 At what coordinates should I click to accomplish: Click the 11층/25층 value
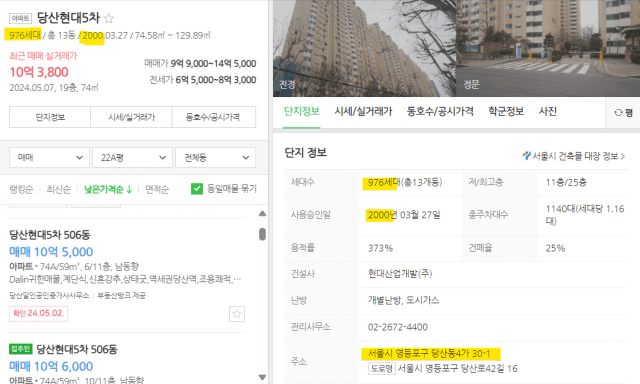pos(566,182)
